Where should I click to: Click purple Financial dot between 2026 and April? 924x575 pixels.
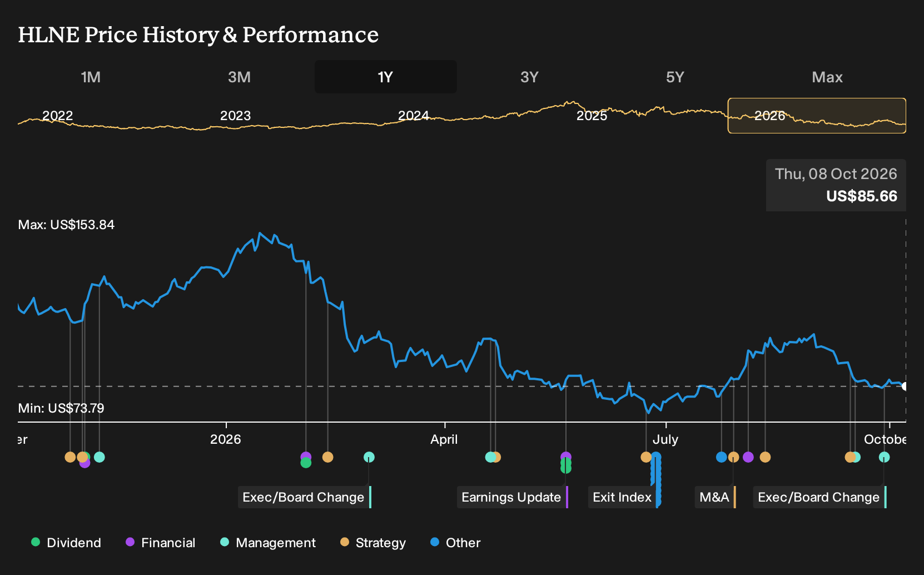pos(305,457)
